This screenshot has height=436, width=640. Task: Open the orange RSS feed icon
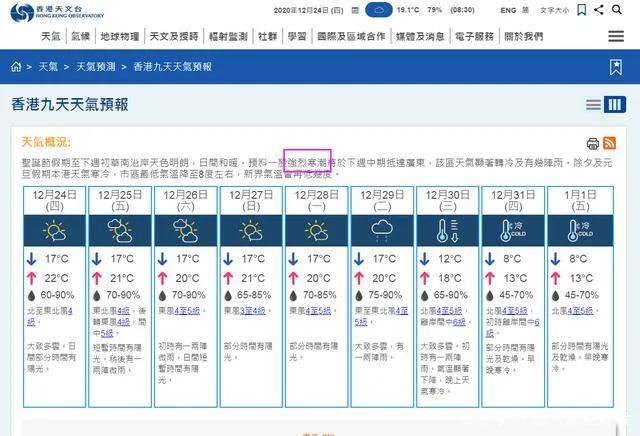click(609, 143)
